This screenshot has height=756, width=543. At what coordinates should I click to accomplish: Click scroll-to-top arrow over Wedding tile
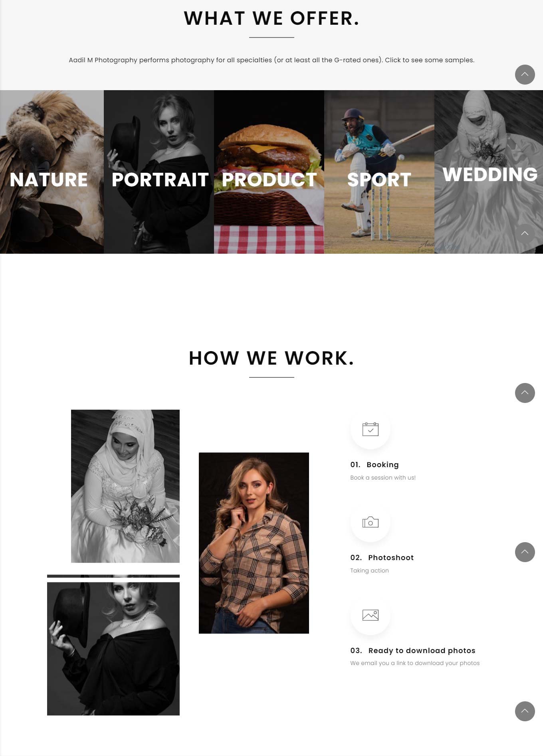525,234
